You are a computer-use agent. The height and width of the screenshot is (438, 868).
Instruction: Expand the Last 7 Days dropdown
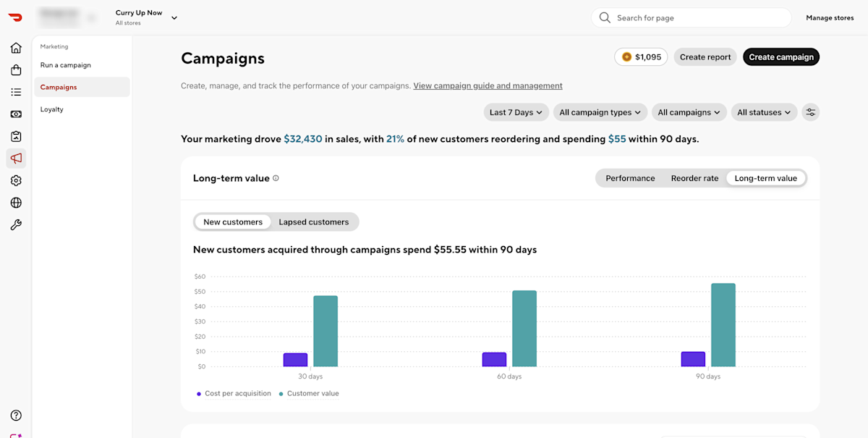point(516,112)
